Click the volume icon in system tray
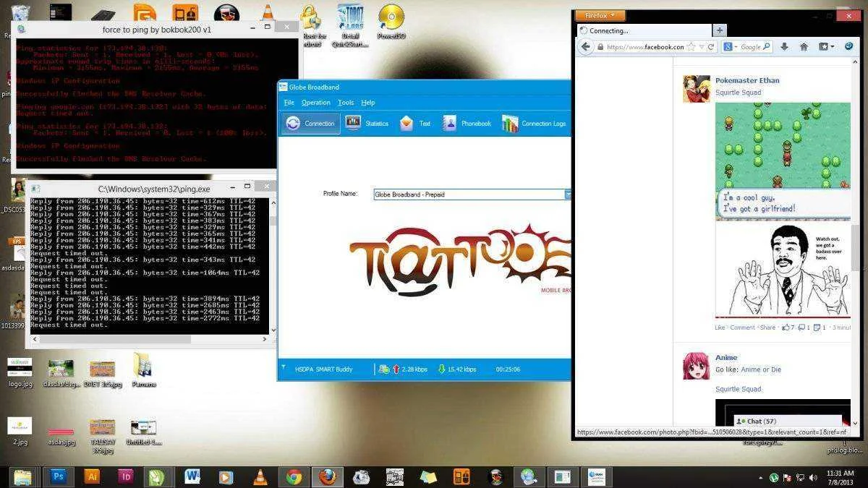This screenshot has height=488, width=868. point(812,478)
